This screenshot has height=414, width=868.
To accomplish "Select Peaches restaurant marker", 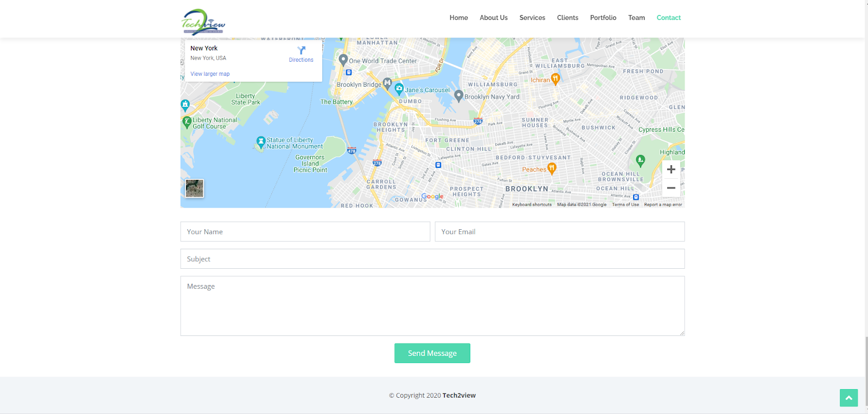I will pos(552,169).
